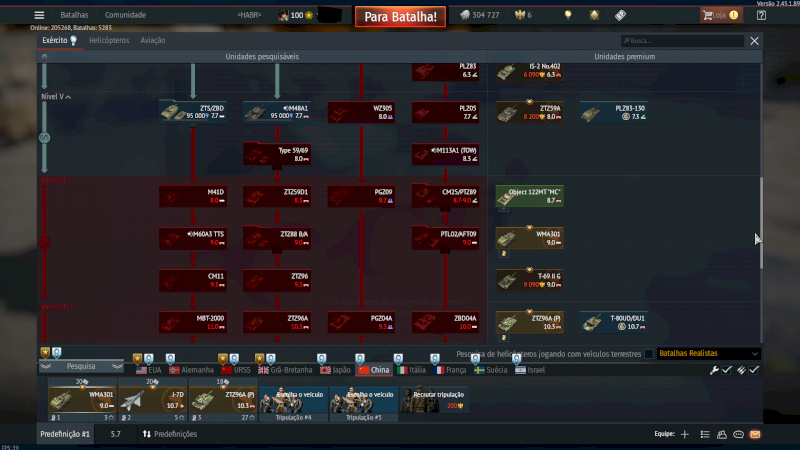The height and width of the screenshot is (450, 800).
Task: Toggle helicopter research with ground vehicles checkbox
Action: pyautogui.click(x=648, y=354)
